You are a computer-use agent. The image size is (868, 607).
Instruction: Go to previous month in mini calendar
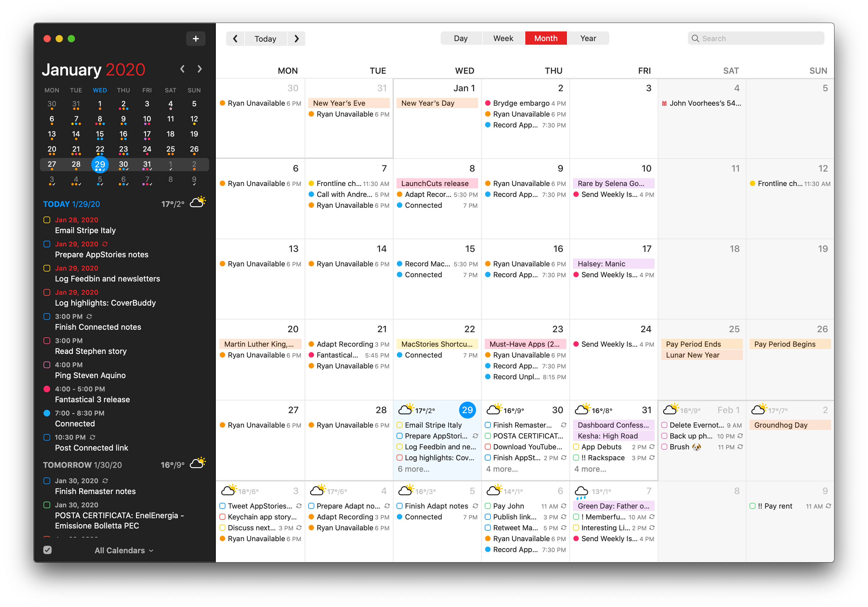click(182, 69)
